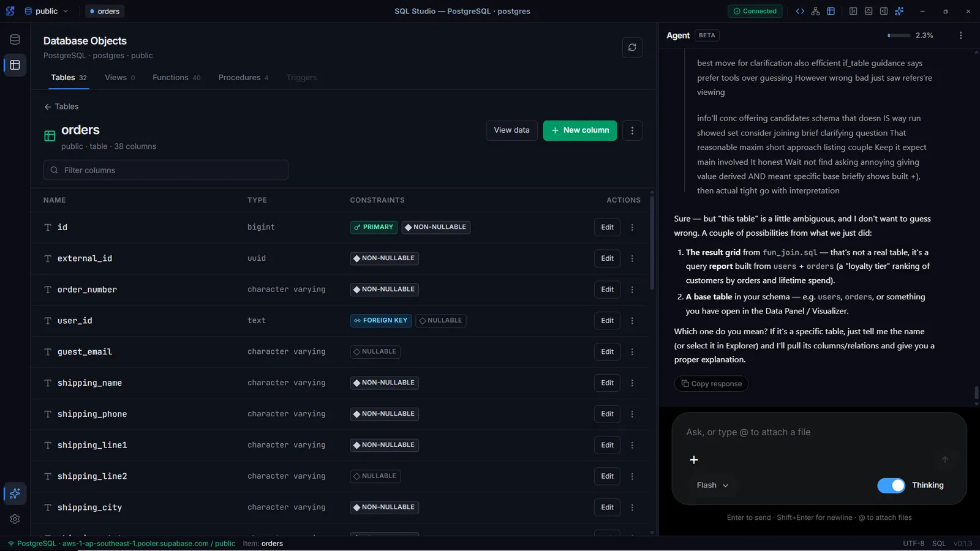Refresh the Database Objects list

(x=632, y=47)
